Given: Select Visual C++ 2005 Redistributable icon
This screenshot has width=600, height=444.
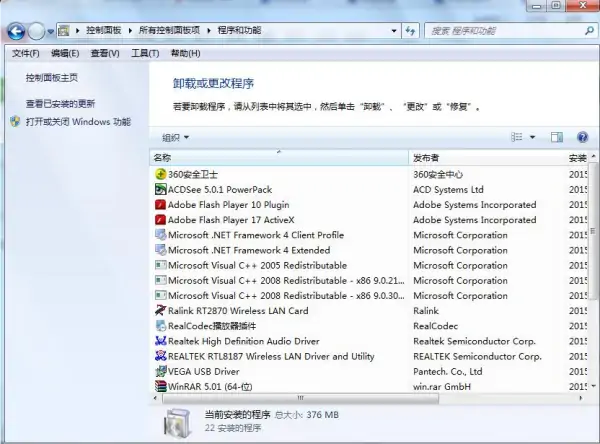Looking at the screenshot, I should pos(160,265).
